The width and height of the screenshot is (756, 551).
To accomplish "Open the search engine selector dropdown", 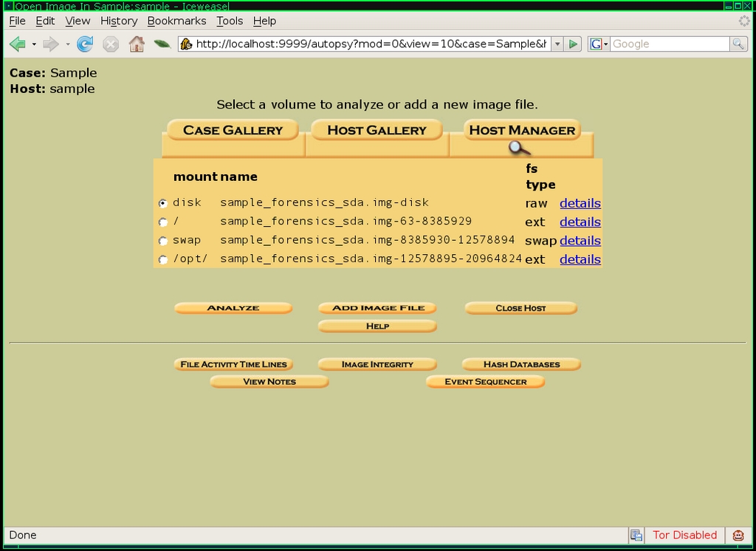I will click(599, 44).
